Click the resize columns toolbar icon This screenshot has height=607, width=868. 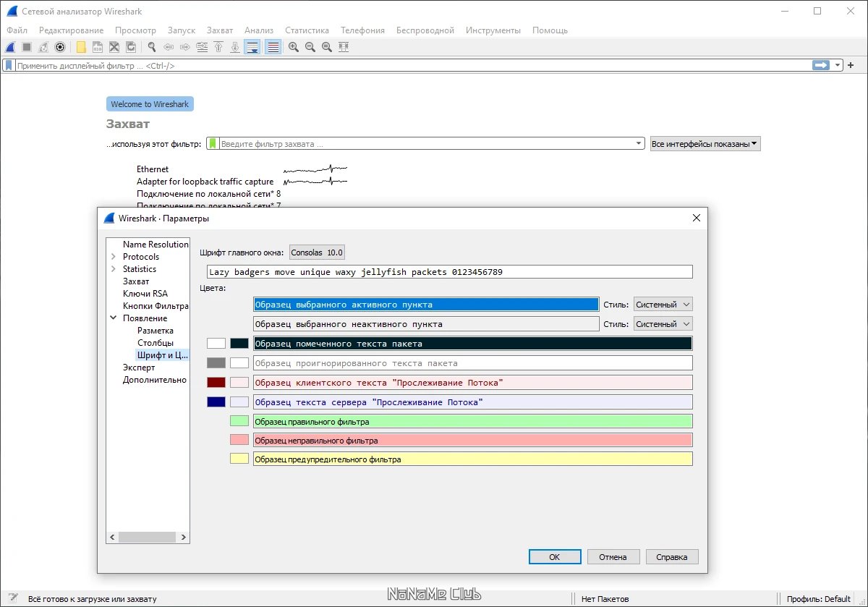(344, 47)
